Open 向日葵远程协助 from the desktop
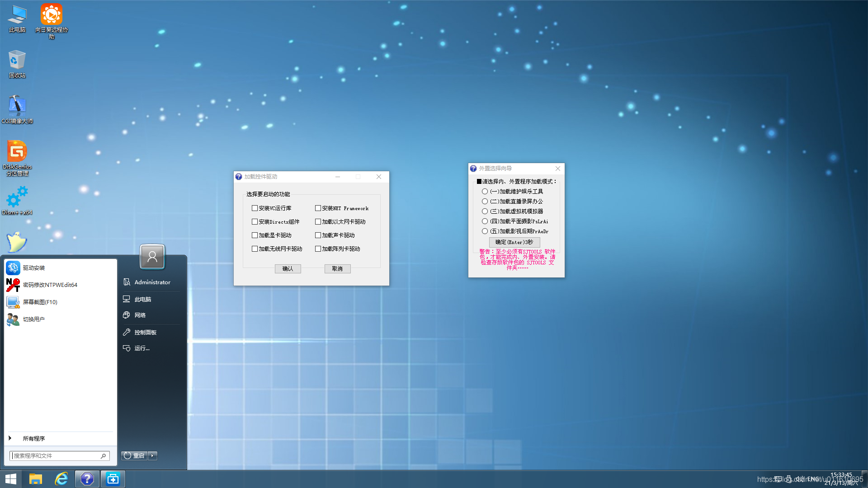The height and width of the screenshot is (488, 868). point(51,14)
